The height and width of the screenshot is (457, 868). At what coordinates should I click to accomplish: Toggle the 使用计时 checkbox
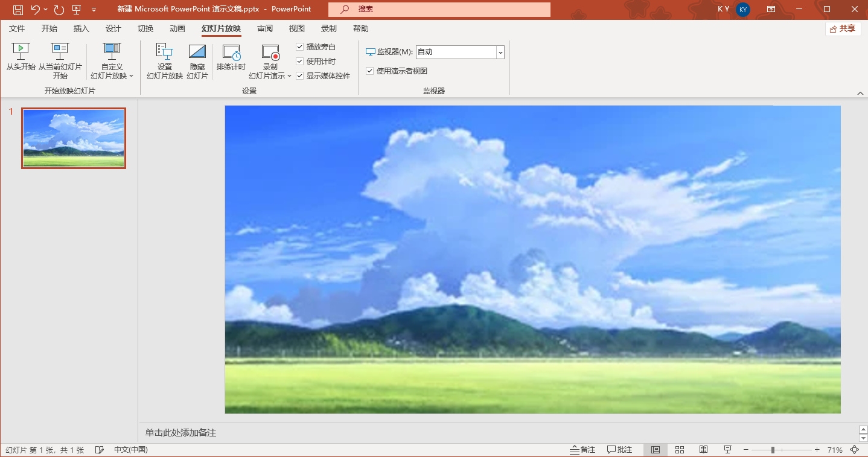point(300,62)
